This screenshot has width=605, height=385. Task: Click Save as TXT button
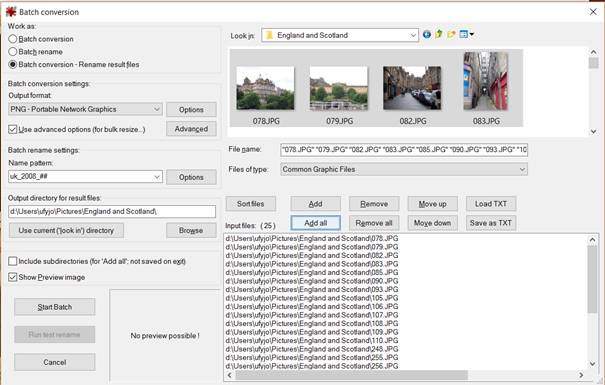[x=491, y=223]
